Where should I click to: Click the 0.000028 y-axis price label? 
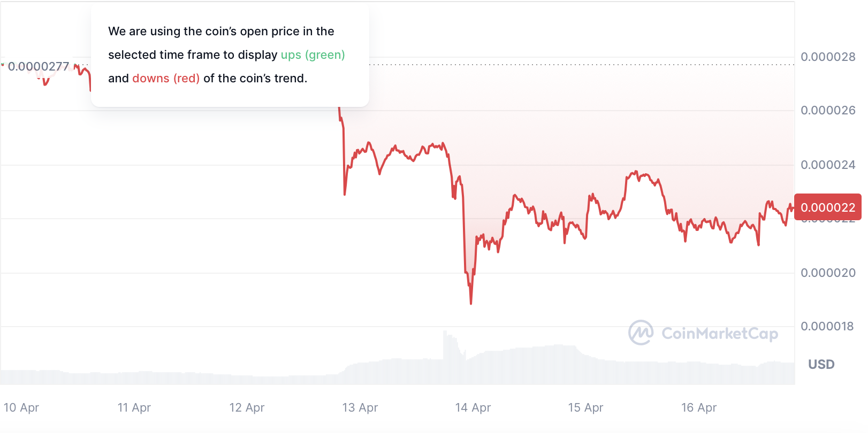[x=828, y=57]
